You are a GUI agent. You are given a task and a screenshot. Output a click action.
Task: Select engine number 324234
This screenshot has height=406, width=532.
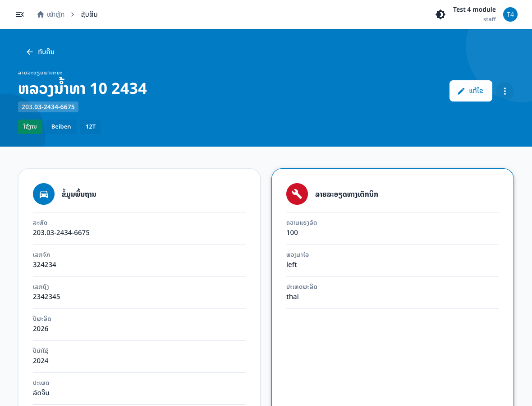[x=45, y=264]
